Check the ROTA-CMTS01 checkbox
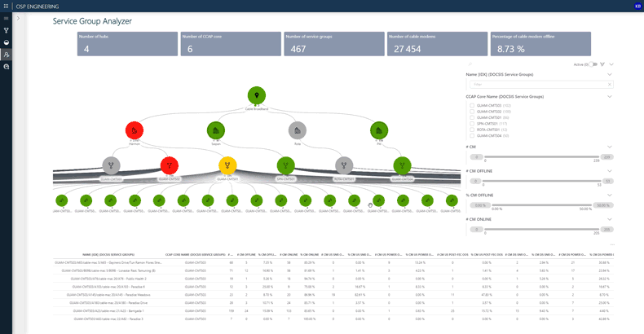The width and height of the screenshot is (644, 334). click(472, 130)
